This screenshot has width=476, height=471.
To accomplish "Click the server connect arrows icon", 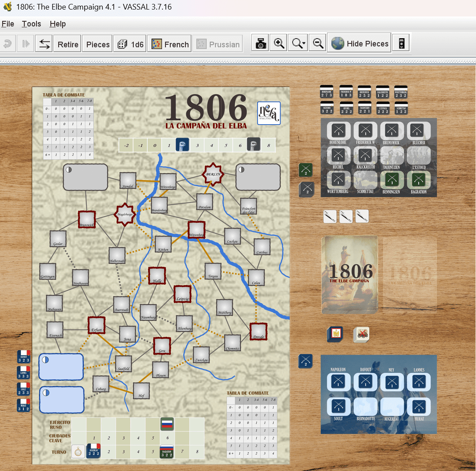I will [x=44, y=44].
